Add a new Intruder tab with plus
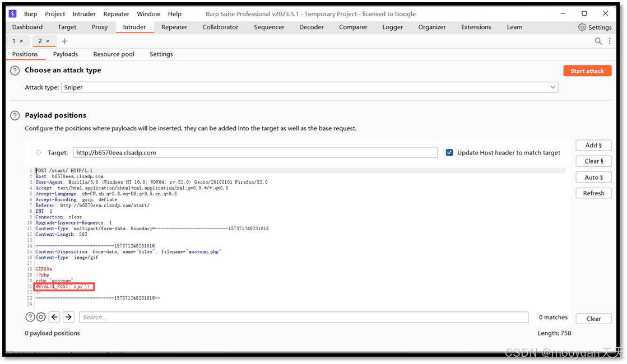Viewport: 627px width, 364px height. [64, 41]
